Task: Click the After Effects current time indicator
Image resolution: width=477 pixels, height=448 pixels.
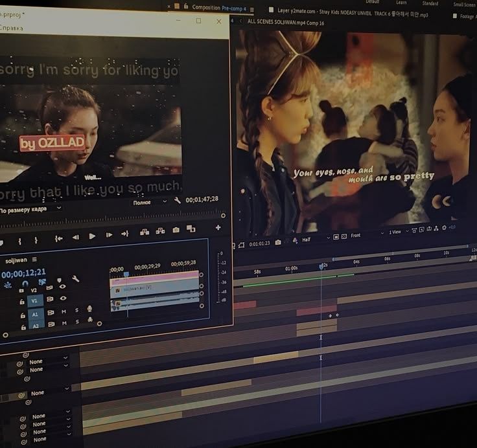Action: 321,267
